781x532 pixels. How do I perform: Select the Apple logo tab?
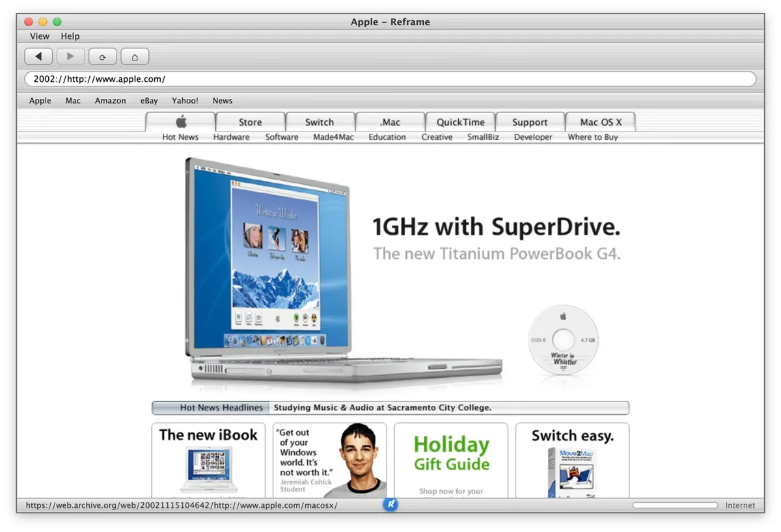click(x=180, y=122)
